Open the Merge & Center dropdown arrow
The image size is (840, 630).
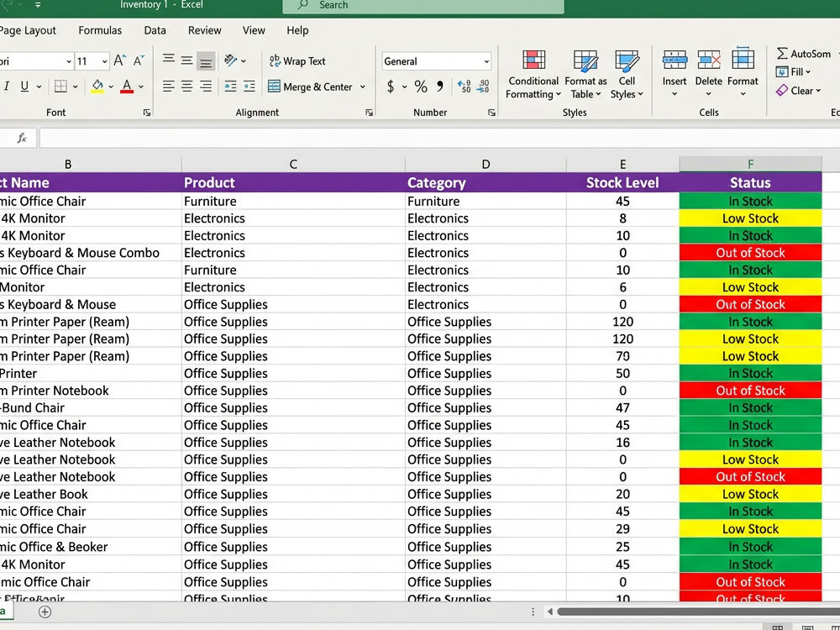point(363,87)
